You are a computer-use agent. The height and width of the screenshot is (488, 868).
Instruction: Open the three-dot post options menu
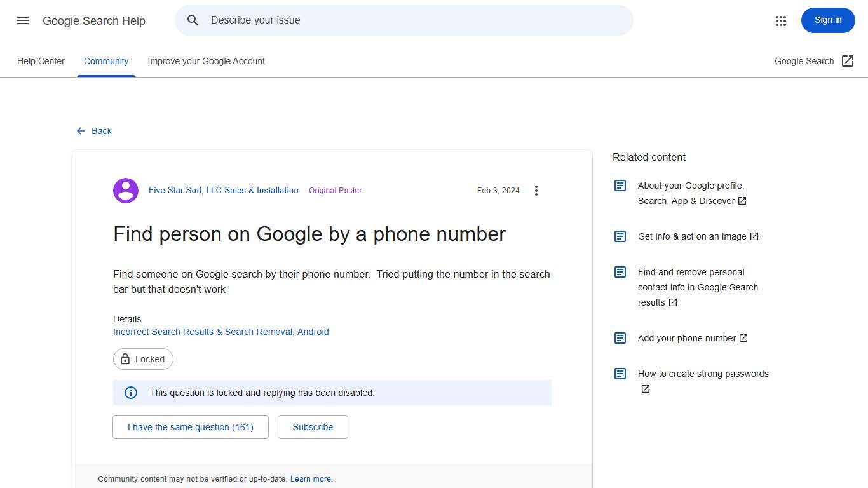click(536, 190)
